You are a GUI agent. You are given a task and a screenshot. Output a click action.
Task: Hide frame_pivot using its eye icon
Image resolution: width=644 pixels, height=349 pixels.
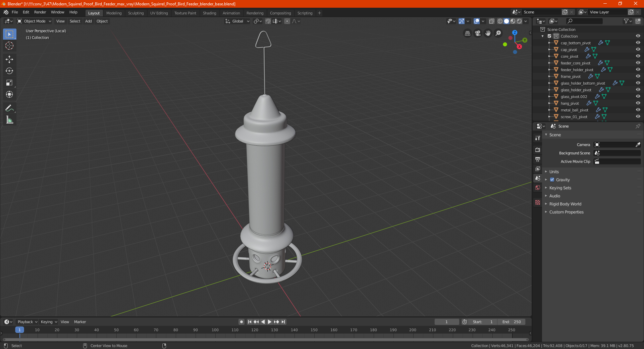pos(638,76)
